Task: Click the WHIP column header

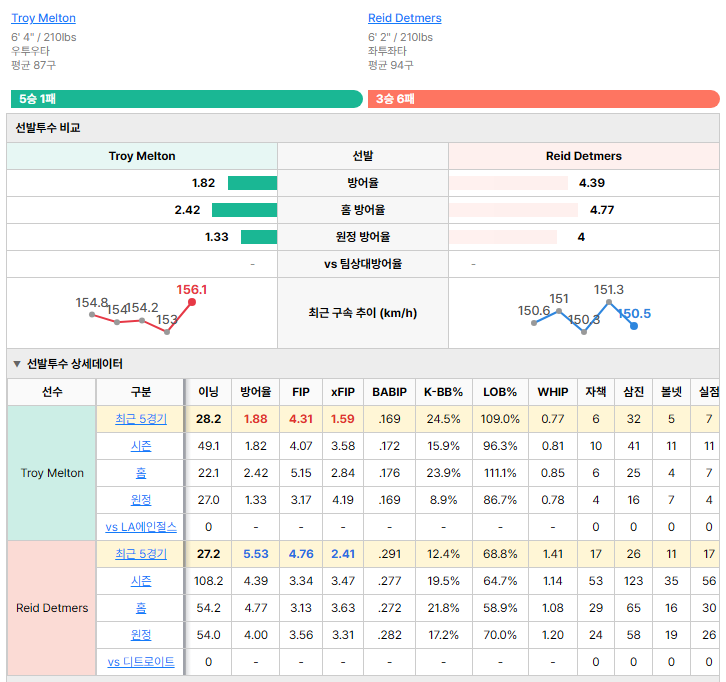Action: [x=552, y=392]
